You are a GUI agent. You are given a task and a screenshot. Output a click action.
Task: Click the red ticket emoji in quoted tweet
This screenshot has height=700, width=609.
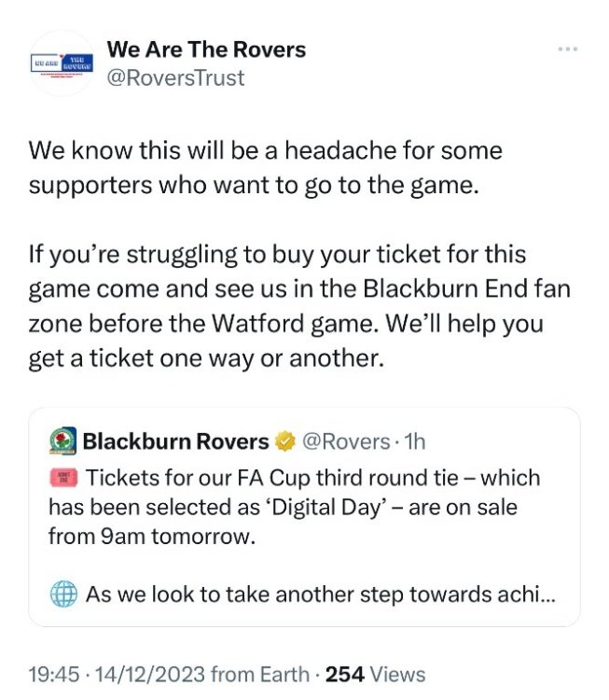click(x=63, y=479)
